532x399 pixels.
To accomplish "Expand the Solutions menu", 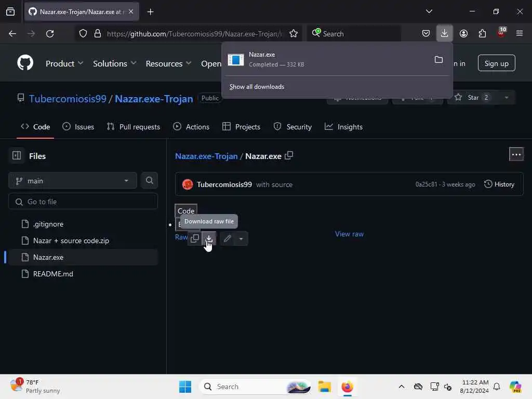I will point(114,63).
